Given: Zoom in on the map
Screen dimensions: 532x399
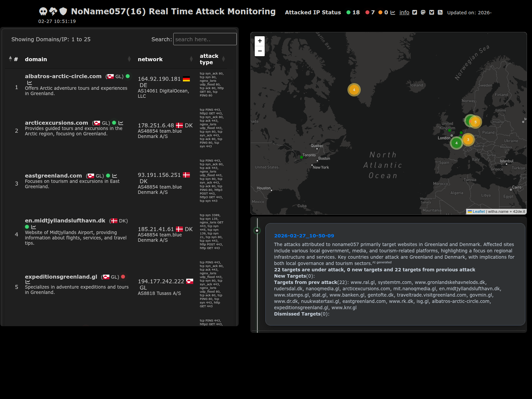Looking at the screenshot, I should (x=260, y=41).
